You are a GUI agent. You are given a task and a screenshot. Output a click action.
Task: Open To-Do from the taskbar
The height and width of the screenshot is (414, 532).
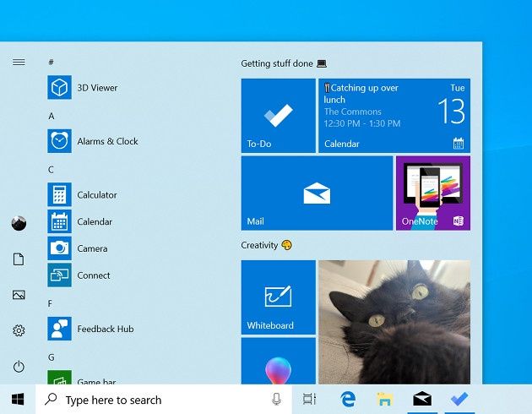(x=459, y=400)
